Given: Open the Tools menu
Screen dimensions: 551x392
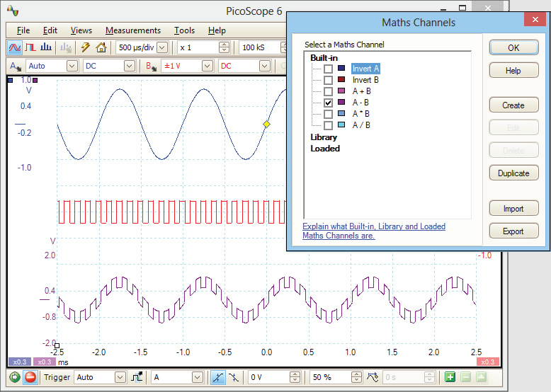Looking at the screenshot, I should 184,30.
